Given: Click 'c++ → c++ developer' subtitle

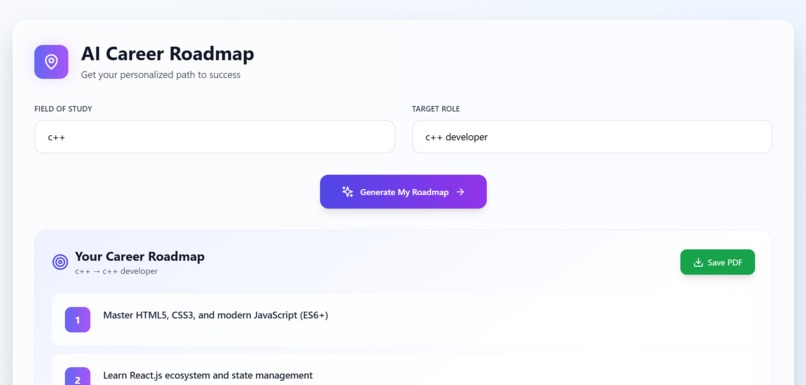Looking at the screenshot, I should pos(116,271).
